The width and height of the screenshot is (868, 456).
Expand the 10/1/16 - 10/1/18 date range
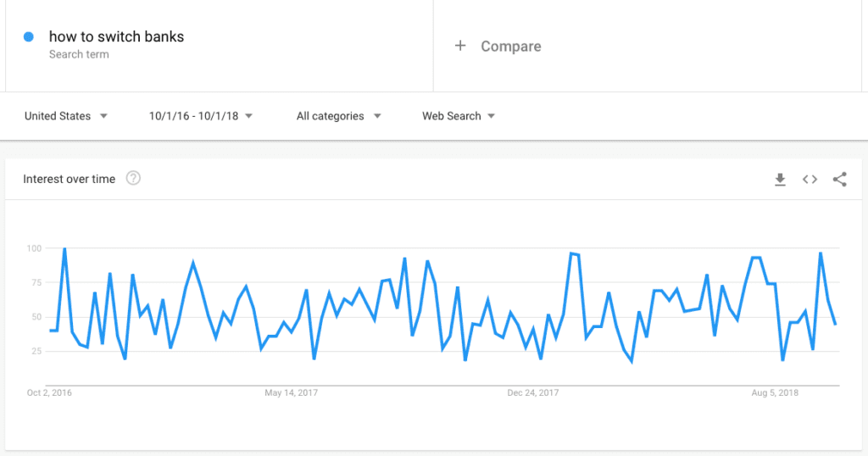pos(200,116)
